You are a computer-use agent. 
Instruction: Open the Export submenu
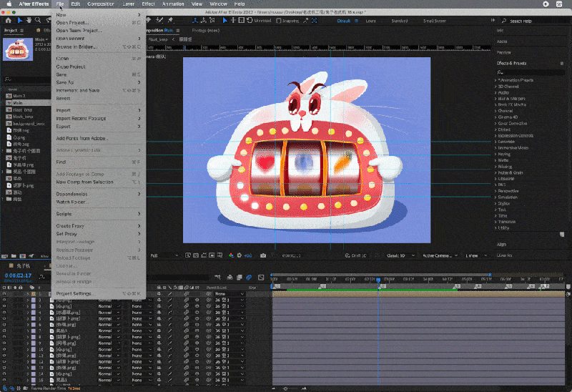tap(99, 127)
